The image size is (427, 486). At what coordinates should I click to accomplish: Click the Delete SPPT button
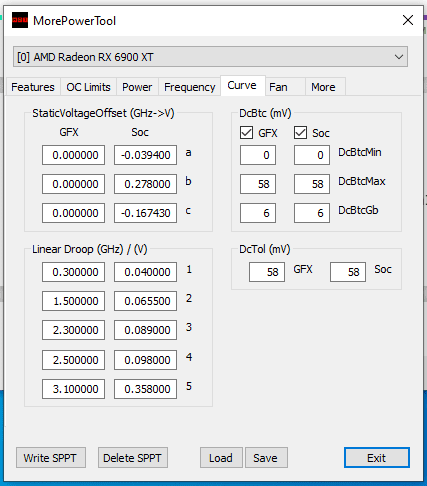click(x=133, y=458)
